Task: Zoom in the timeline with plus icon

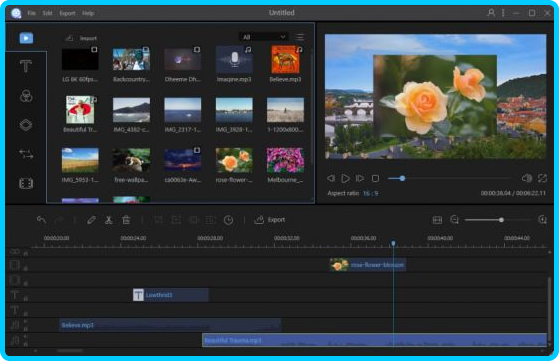Action: (x=542, y=220)
